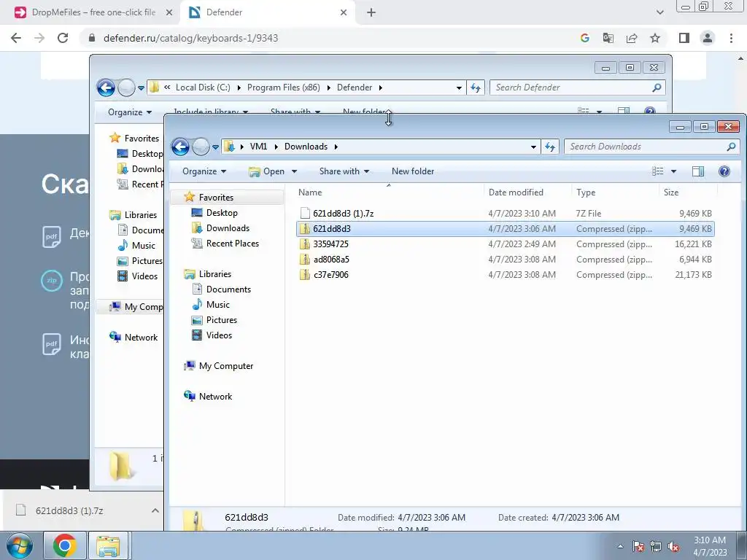The width and height of the screenshot is (747, 560).
Task: Open the Organize menu in Defender window
Action: (x=130, y=112)
